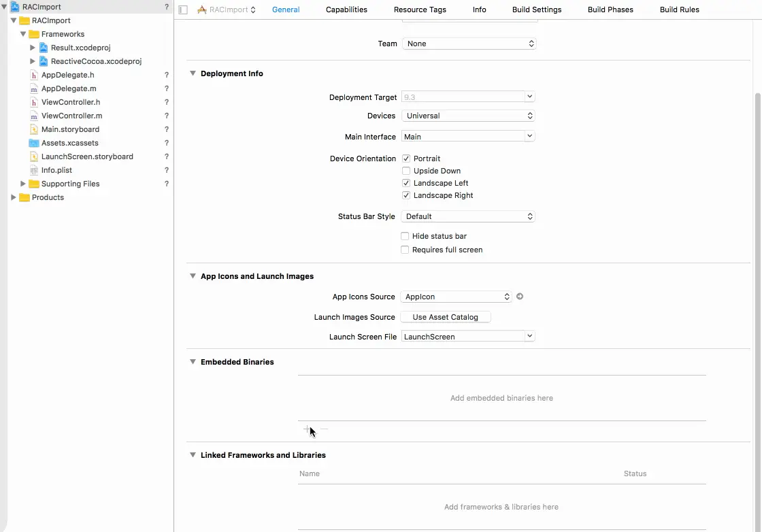Click the Launch Screen File text field
This screenshot has height=532, width=762.
click(x=463, y=337)
